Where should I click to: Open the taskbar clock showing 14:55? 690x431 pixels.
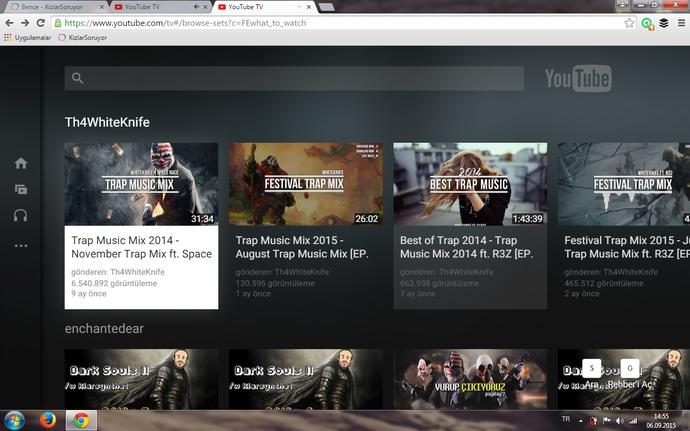661,421
